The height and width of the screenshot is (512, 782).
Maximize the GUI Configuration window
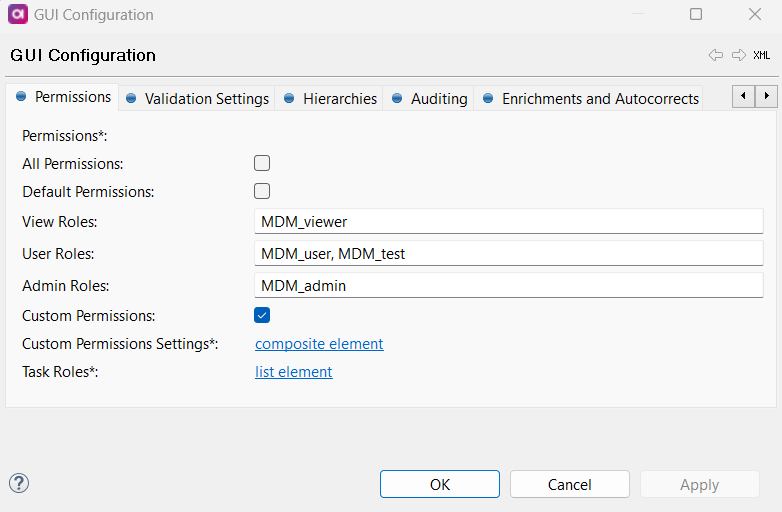coord(696,15)
